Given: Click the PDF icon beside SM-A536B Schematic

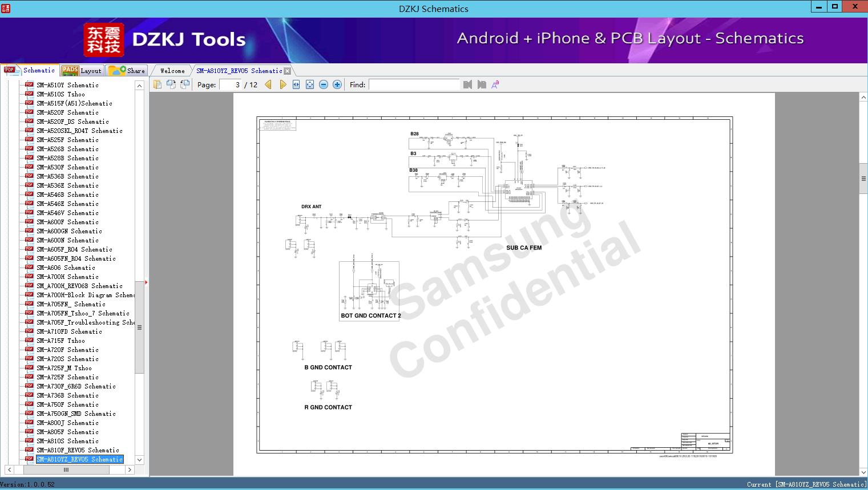Looking at the screenshot, I should [29, 176].
